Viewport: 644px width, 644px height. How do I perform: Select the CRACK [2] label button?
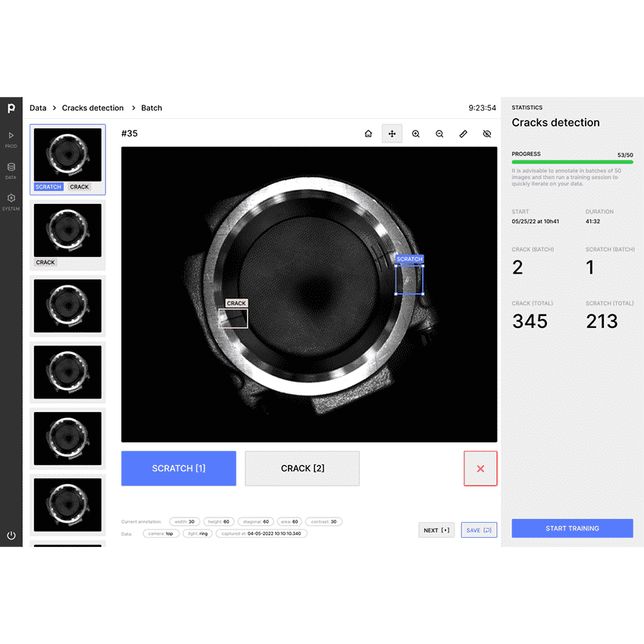tap(302, 468)
